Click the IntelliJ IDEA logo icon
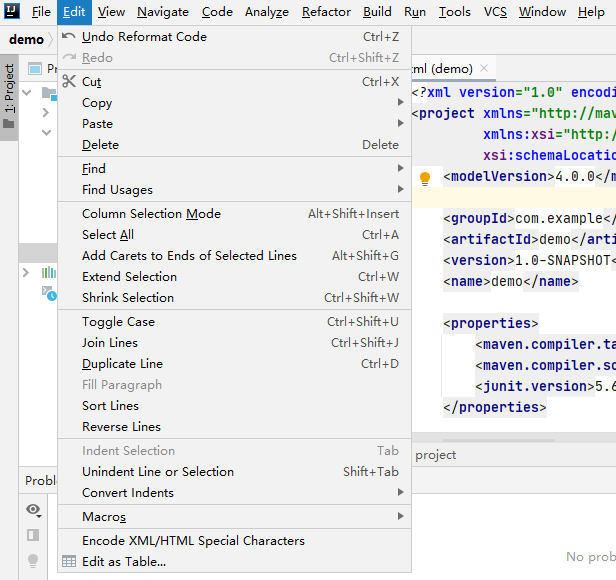The height and width of the screenshot is (580, 616). pyautogui.click(x=12, y=11)
